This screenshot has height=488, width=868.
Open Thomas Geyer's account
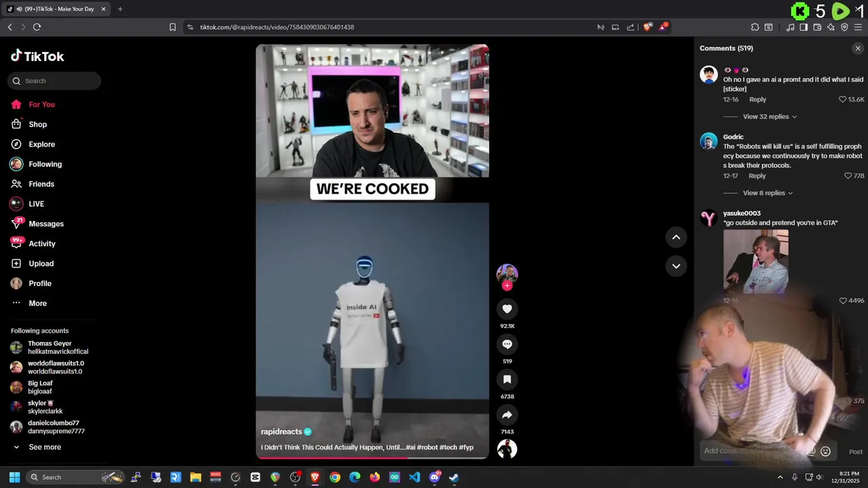[49, 348]
